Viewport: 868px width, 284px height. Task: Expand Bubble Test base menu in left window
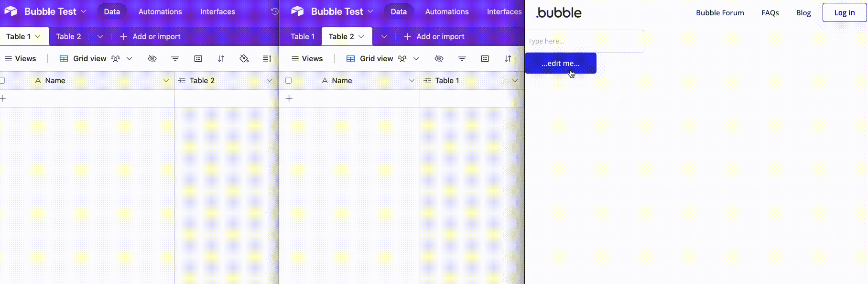pos(84,11)
